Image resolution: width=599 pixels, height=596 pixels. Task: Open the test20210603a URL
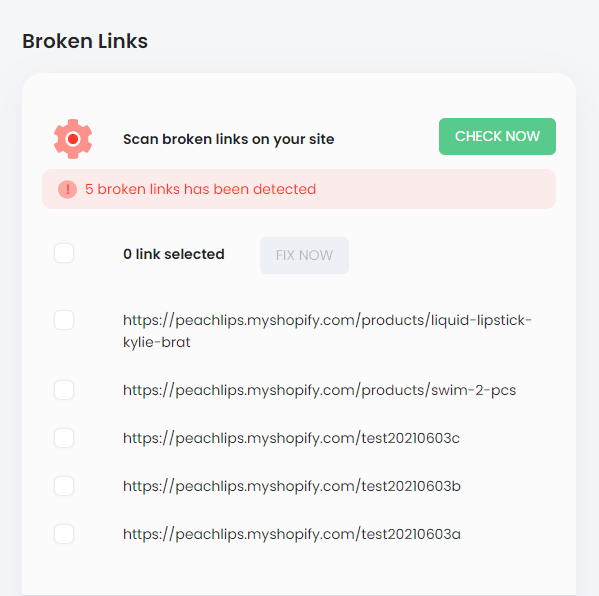291,534
